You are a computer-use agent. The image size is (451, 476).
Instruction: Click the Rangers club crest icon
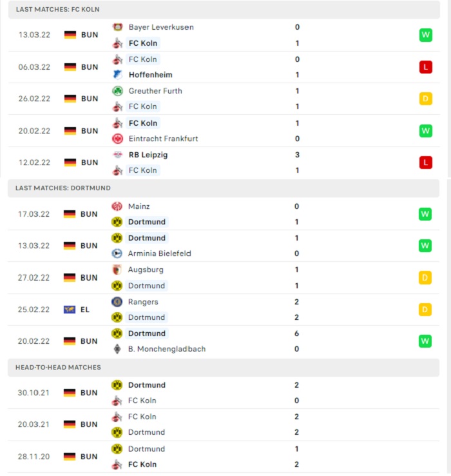tap(117, 302)
